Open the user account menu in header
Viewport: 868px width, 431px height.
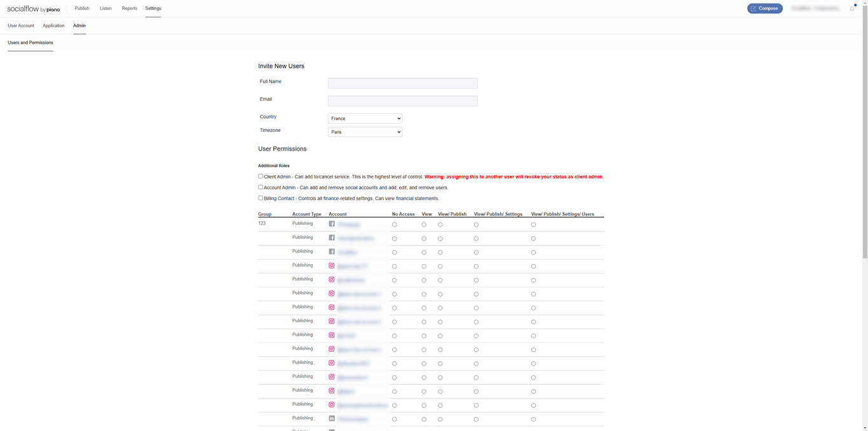point(815,8)
